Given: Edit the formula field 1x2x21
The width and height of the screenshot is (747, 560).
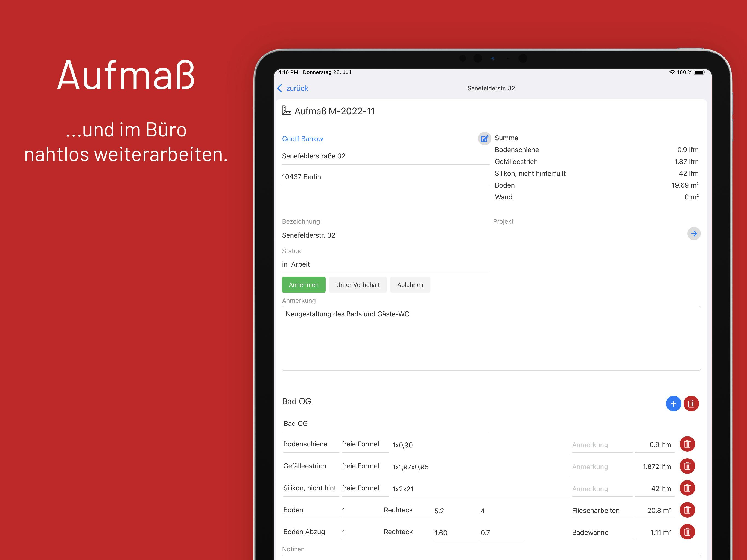Looking at the screenshot, I should click(480, 489).
